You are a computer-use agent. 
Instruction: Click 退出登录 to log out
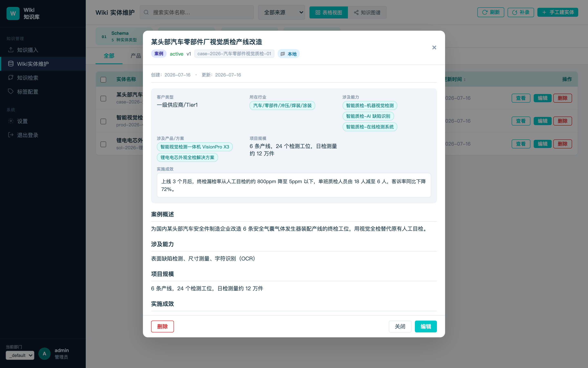click(43, 135)
